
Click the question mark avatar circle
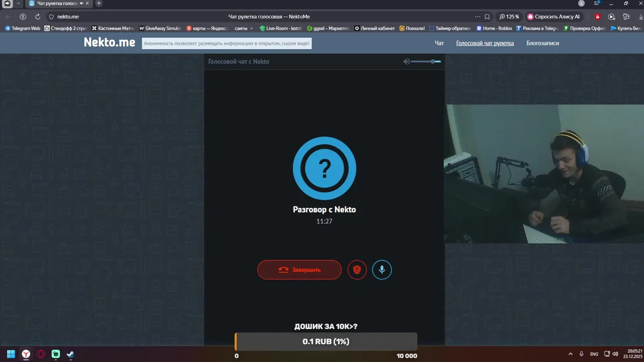tap(325, 168)
